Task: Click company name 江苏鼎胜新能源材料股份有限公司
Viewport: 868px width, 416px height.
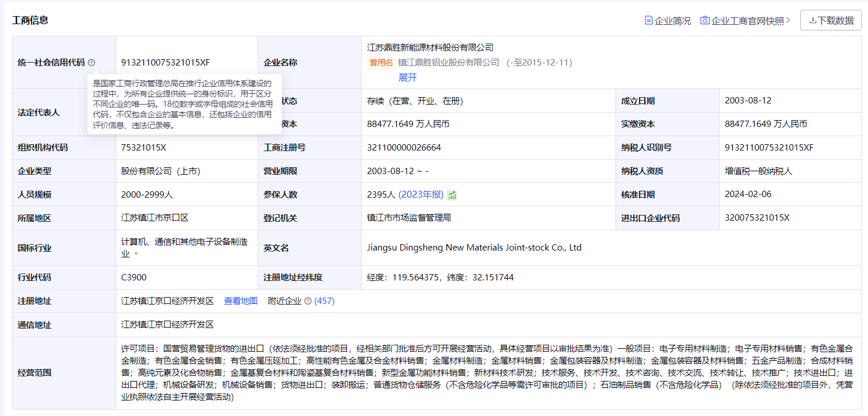Action: [430, 48]
